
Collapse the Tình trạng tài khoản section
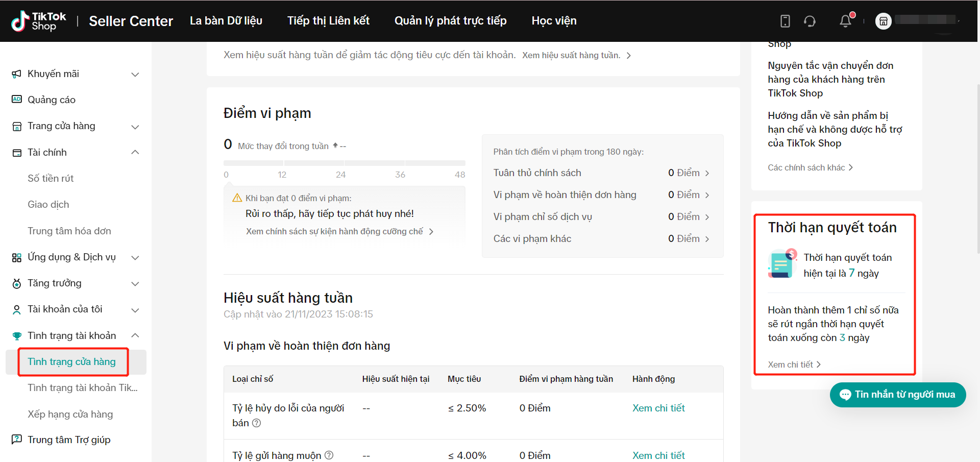[x=135, y=335]
